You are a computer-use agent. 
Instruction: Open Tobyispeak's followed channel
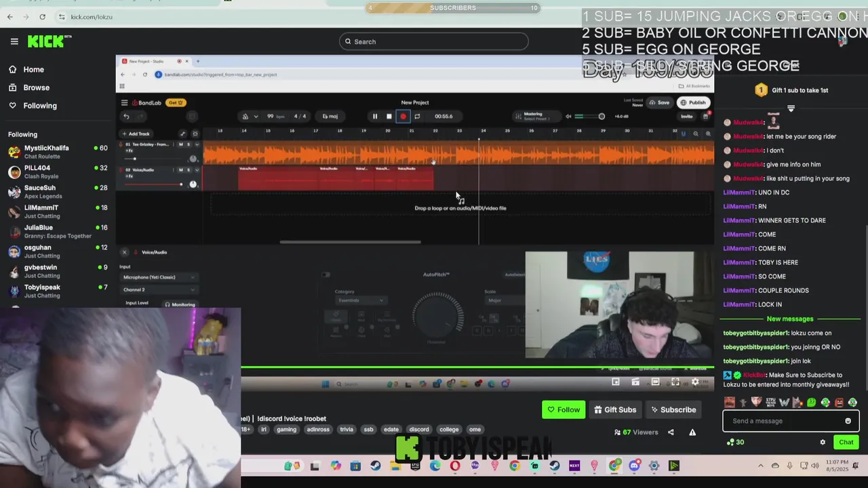coord(58,291)
